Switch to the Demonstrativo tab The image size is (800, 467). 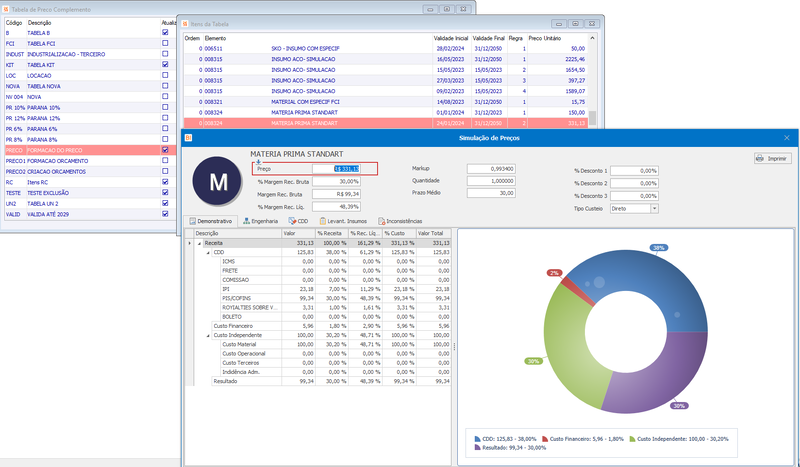[211, 221]
